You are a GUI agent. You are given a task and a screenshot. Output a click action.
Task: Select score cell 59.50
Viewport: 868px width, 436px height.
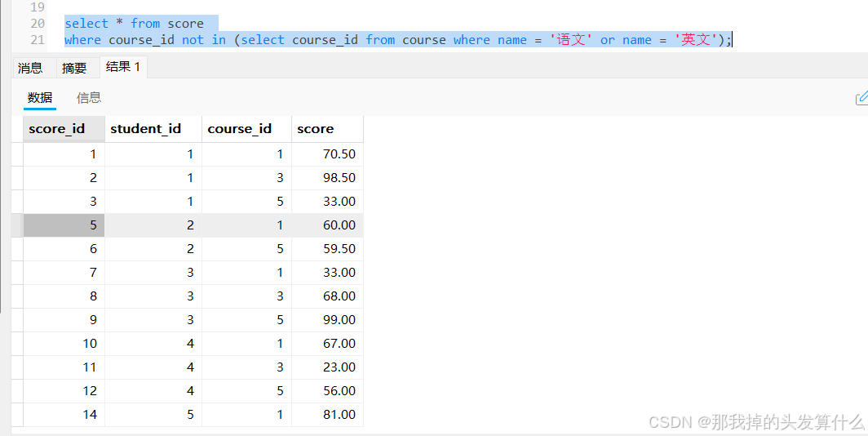[x=327, y=249]
